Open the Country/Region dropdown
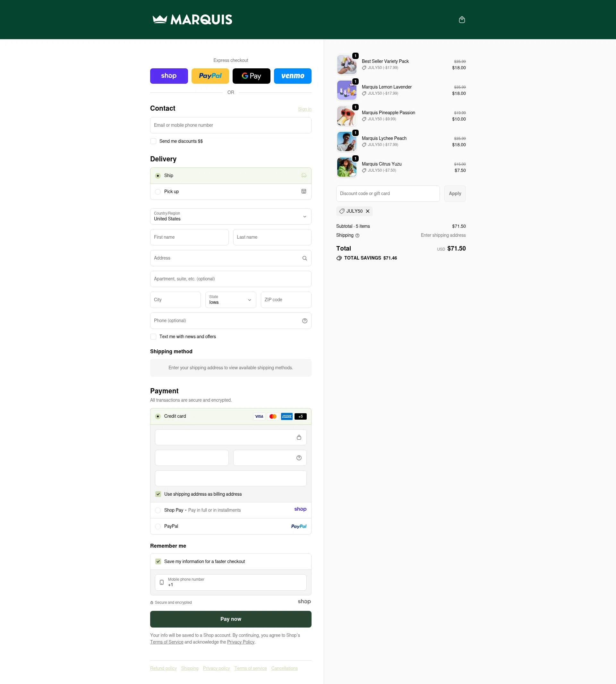 click(230, 217)
